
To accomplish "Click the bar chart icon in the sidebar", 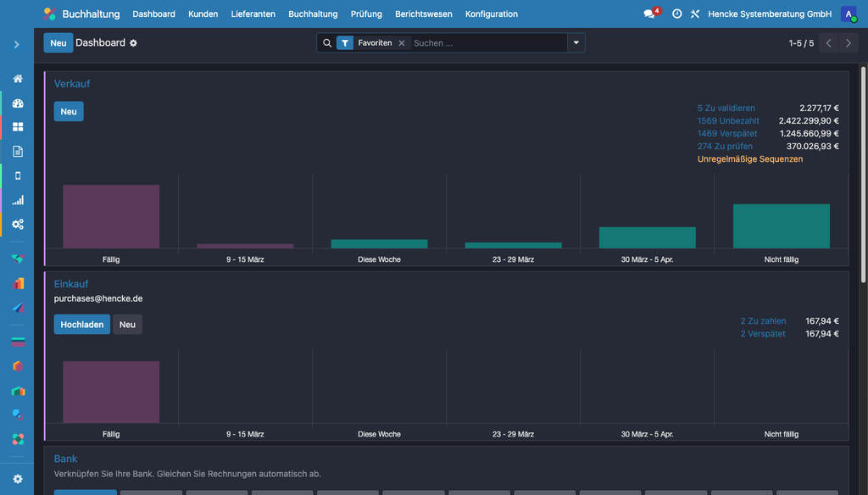I will click(18, 200).
